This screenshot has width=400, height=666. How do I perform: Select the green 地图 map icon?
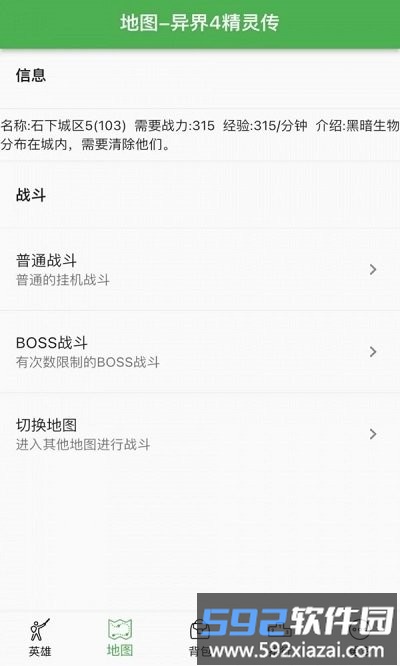[x=120, y=629]
